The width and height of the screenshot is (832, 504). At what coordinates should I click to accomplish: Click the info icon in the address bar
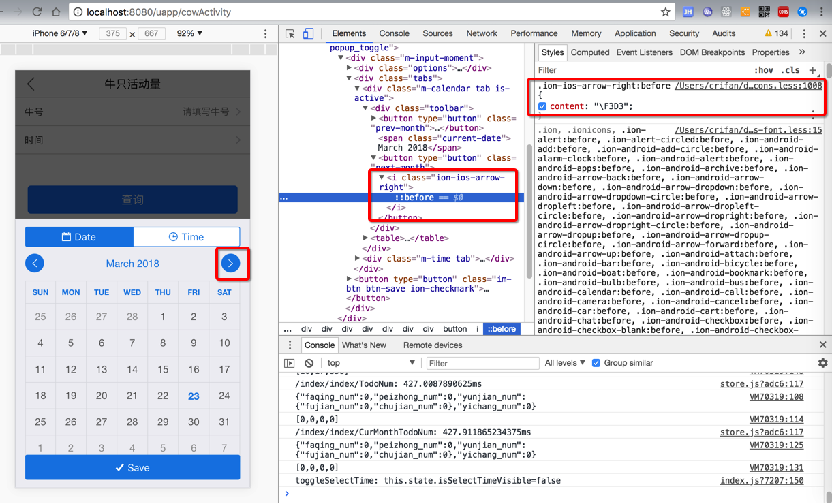click(x=78, y=12)
